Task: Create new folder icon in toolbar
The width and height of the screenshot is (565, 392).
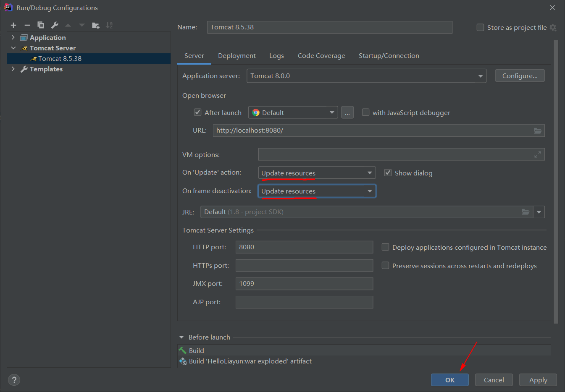Action: (96, 25)
